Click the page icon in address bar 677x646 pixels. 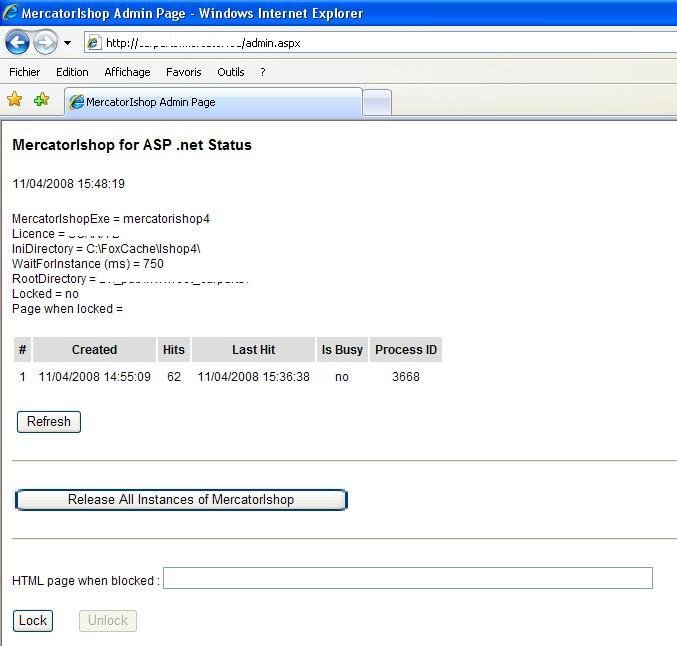[93, 43]
